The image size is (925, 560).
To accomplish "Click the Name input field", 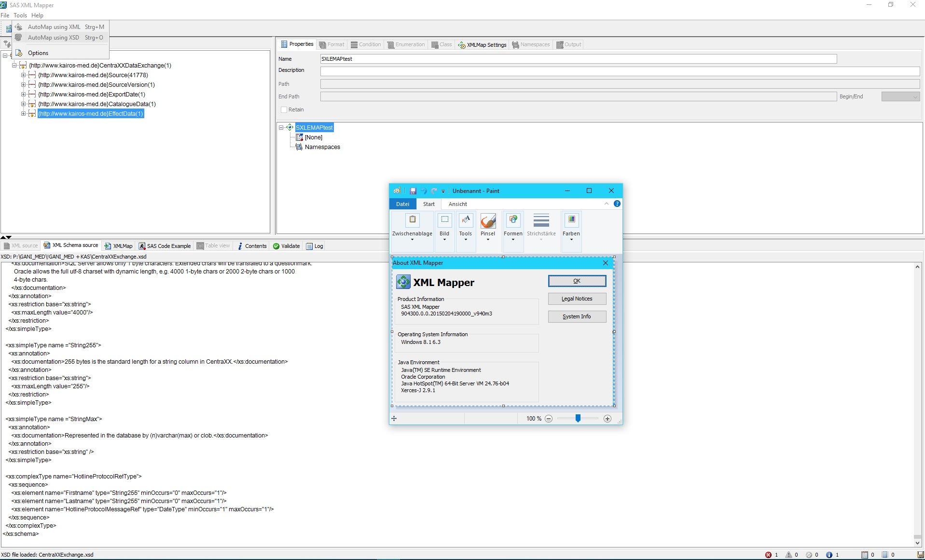I will [x=578, y=59].
